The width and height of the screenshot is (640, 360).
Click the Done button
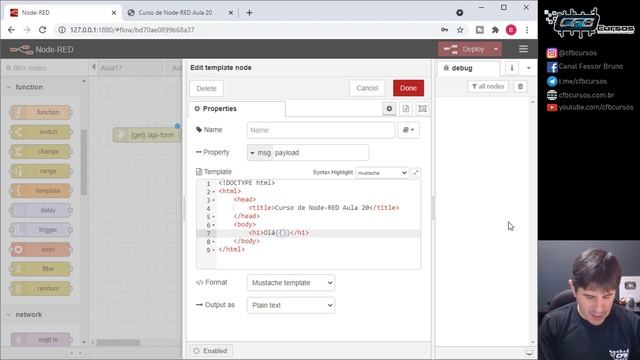point(408,88)
